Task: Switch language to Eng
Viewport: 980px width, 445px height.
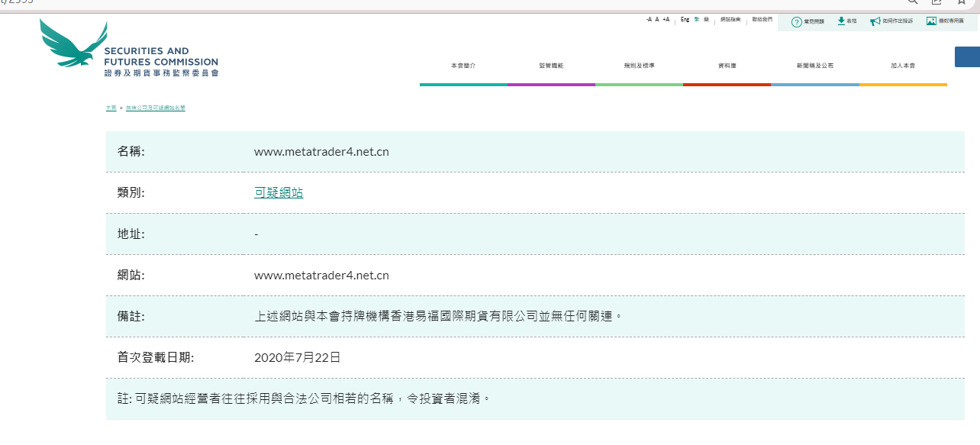Action: coord(685,19)
